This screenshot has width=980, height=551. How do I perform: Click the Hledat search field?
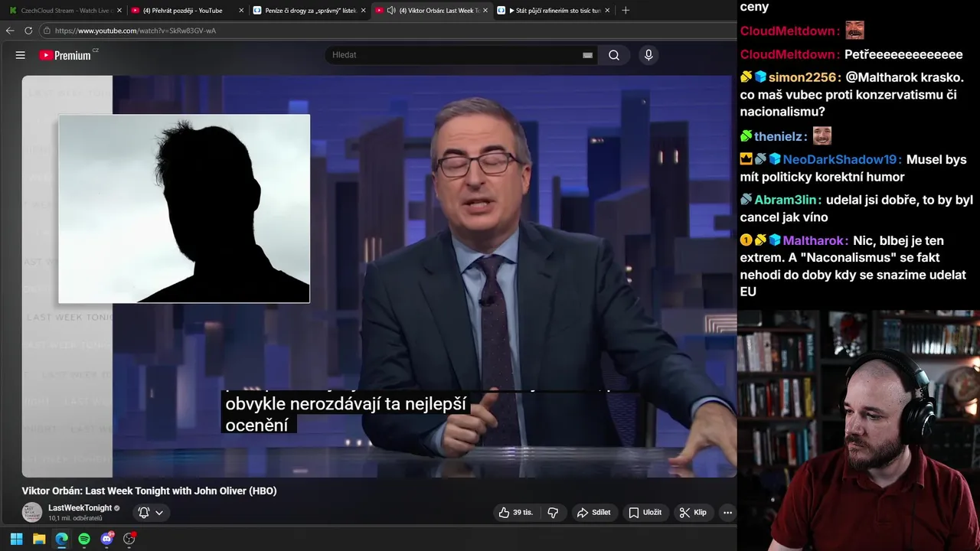(x=456, y=55)
